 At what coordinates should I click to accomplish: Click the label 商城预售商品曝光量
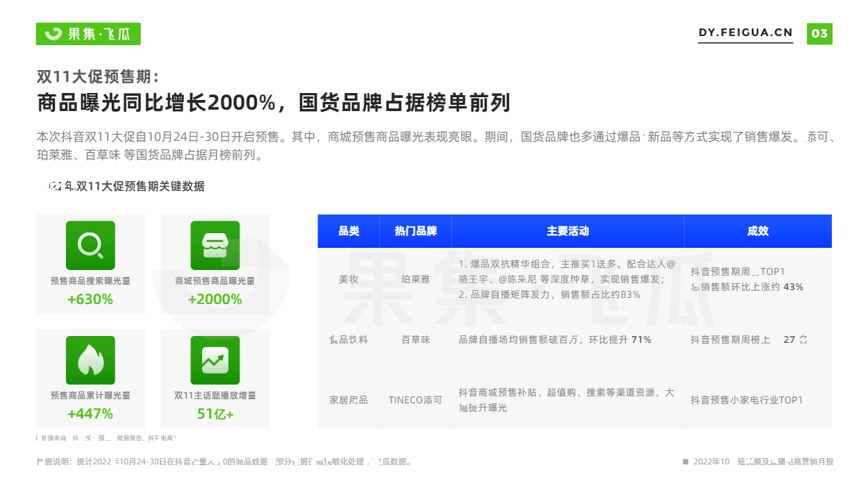(215, 281)
